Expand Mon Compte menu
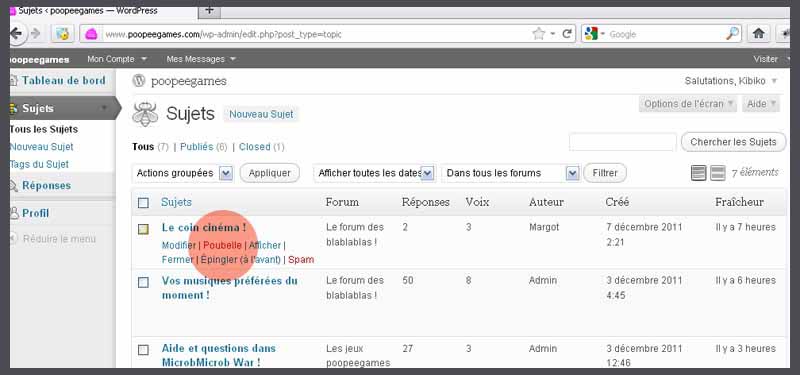800x375 pixels. point(117,59)
